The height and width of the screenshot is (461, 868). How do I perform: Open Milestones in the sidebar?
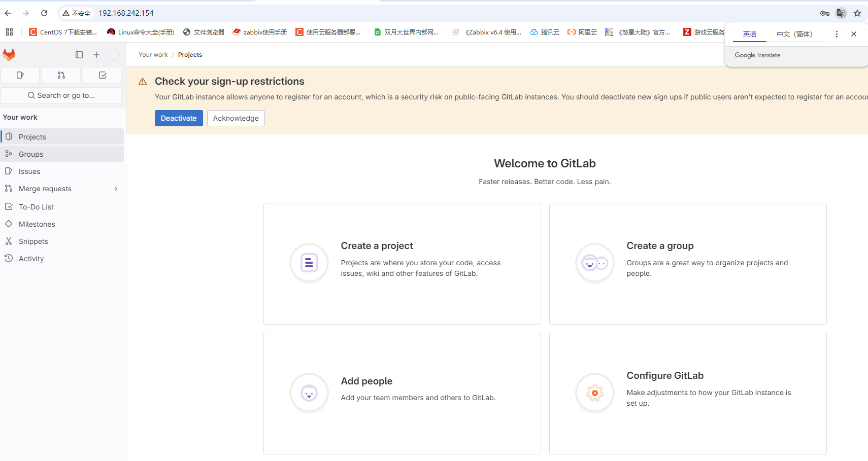[x=62, y=224]
